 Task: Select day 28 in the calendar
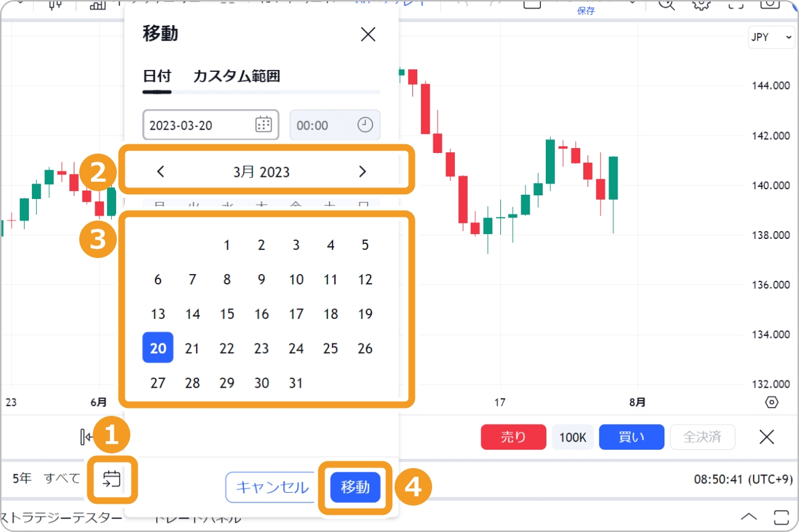coord(192,383)
